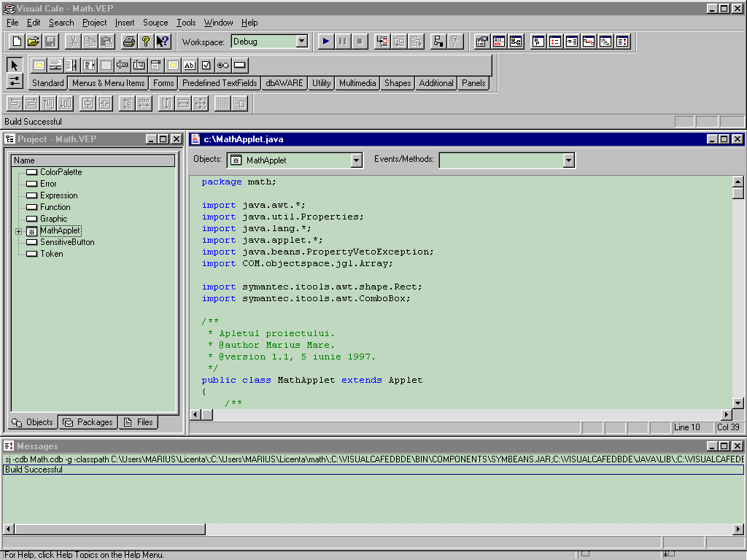Open the Workspace Debug dropdown
This screenshot has width=747, height=560.
click(301, 42)
